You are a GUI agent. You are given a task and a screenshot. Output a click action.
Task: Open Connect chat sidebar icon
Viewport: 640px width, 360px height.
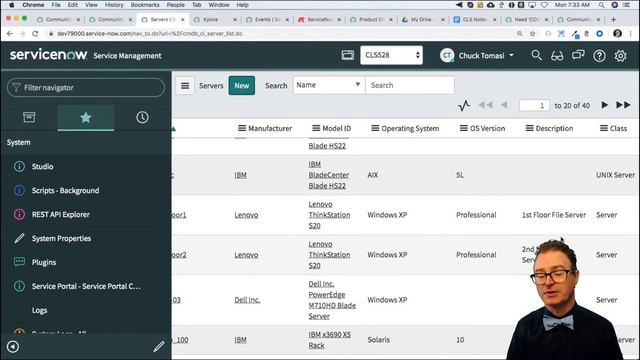578,55
